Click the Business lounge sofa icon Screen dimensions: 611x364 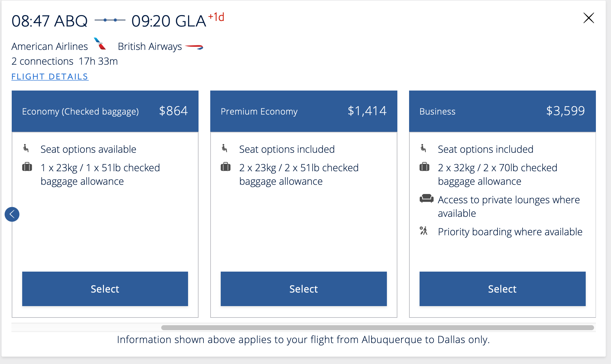point(426,199)
